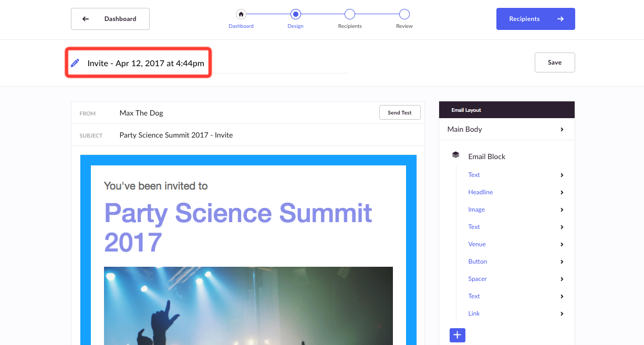Click the Send Test button
Screen dimensions: 644x345
click(400, 112)
